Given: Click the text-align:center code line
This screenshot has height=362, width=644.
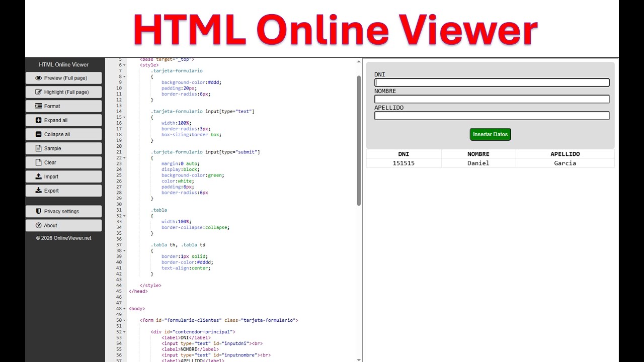Looking at the screenshot, I should click(186, 268).
